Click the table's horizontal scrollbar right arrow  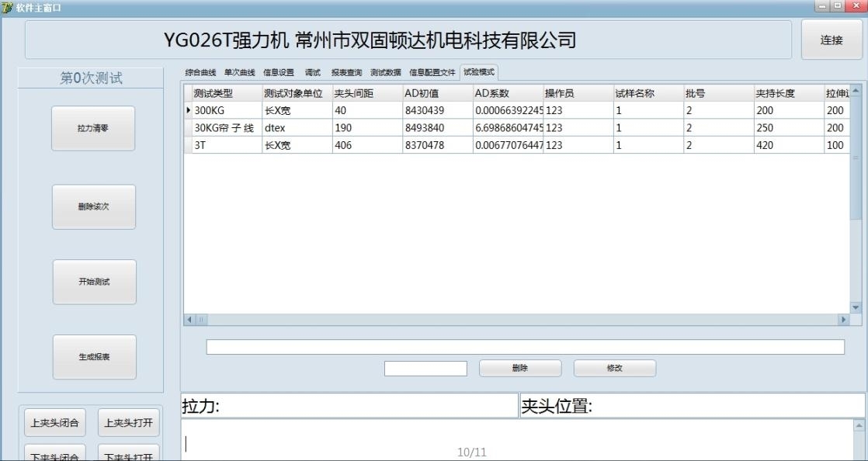[x=844, y=320]
